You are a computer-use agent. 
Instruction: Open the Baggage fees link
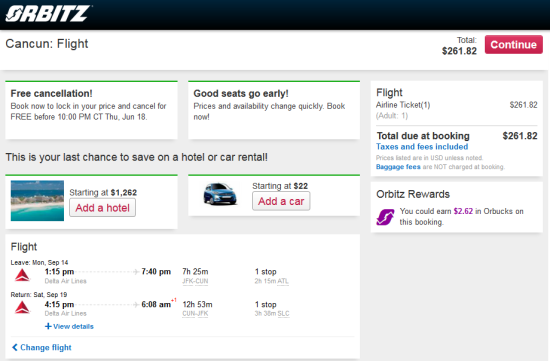tap(398, 167)
